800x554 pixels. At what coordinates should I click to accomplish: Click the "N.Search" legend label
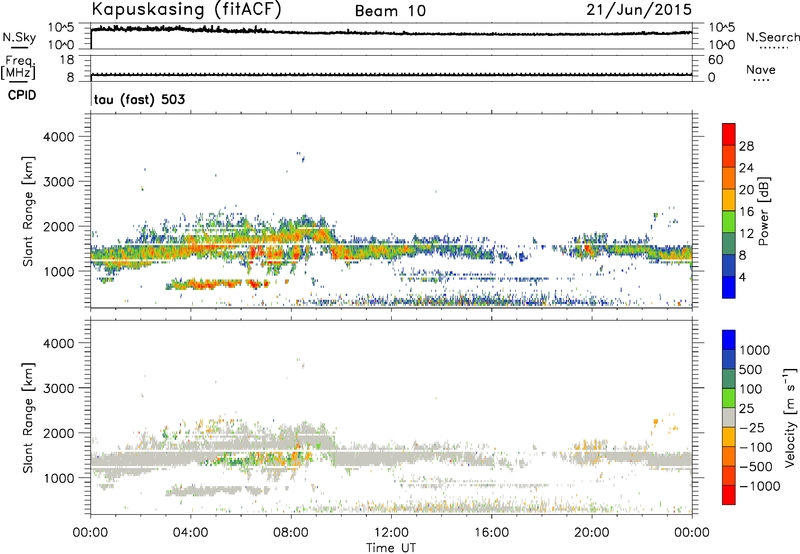pyautogui.click(x=772, y=37)
